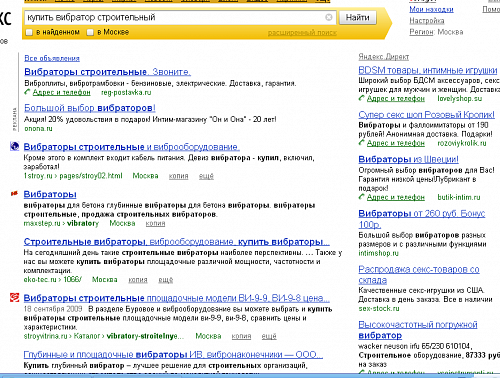Open the sex-stock.ru green URL
The width and height of the screenshot is (500, 378).
coord(379,308)
